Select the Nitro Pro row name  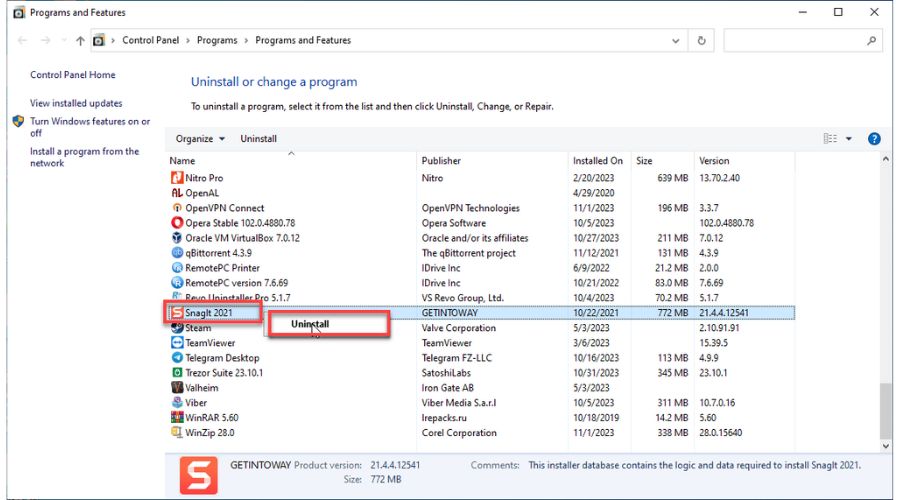pos(204,178)
